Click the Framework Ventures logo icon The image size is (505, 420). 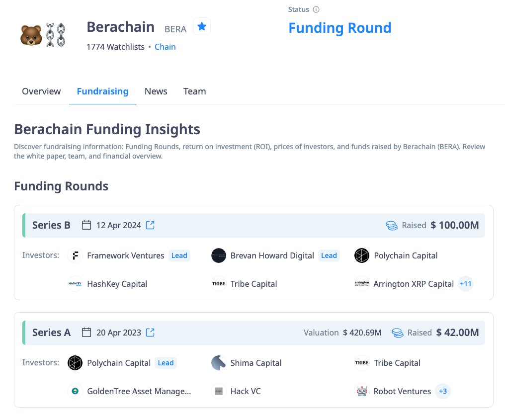click(x=75, y=255)
